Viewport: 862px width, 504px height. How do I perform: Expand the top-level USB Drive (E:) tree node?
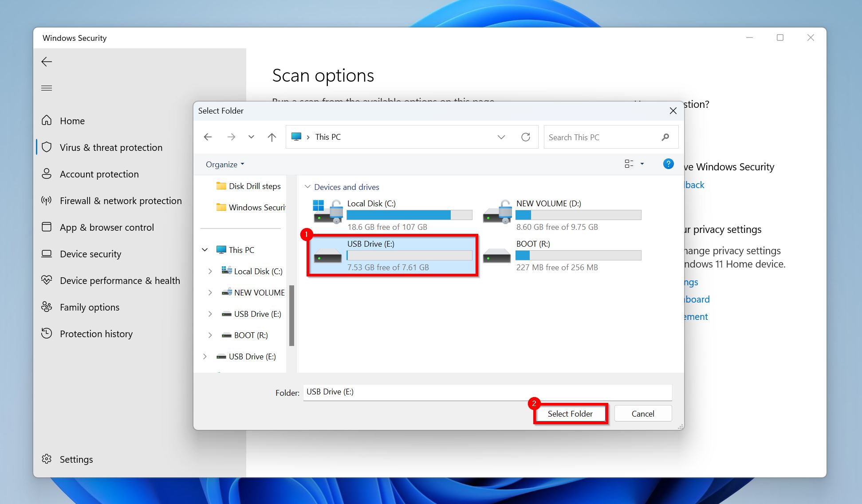point(205,356)
